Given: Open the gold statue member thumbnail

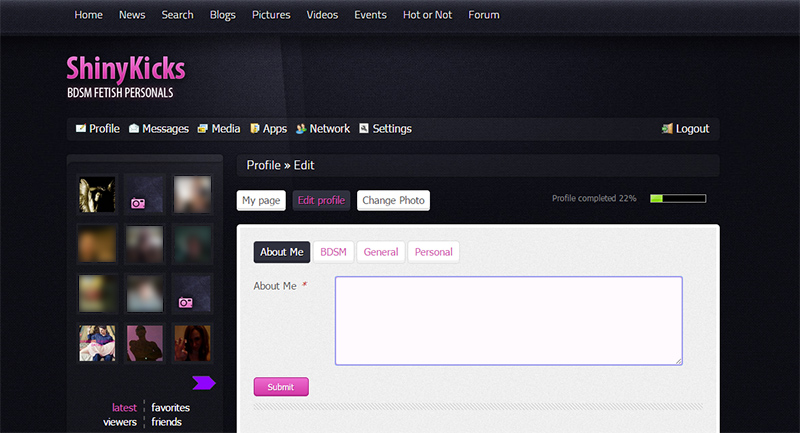Looking at the screenshot, I should tap(97, 194).
